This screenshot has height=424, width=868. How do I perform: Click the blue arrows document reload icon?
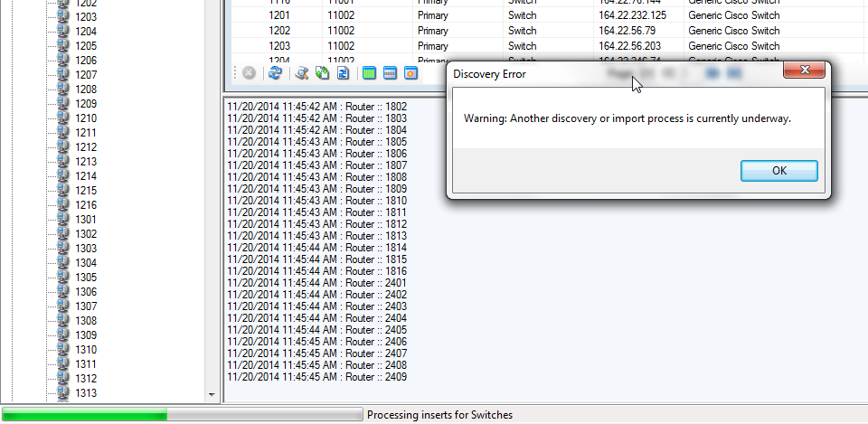coord(344,73)
